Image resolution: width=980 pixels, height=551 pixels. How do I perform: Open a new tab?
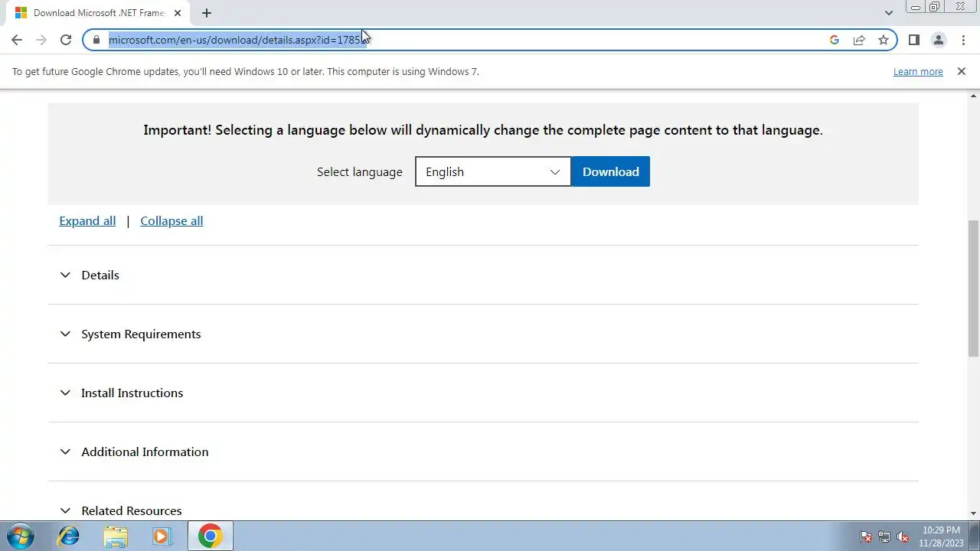[206, 13]
